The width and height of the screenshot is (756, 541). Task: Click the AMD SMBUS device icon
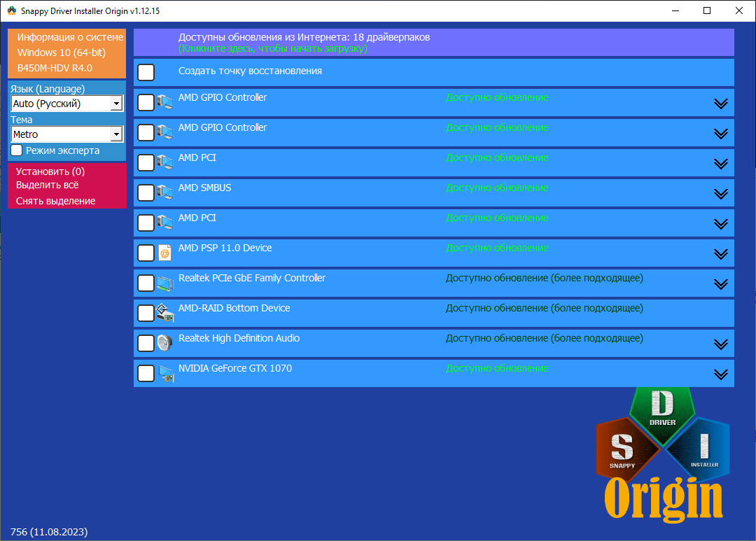(164, 192)
